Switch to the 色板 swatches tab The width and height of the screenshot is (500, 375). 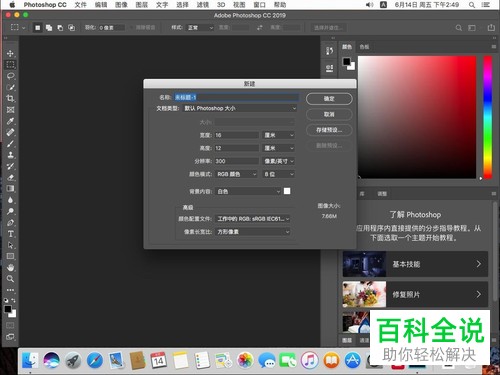coord(364,47)
